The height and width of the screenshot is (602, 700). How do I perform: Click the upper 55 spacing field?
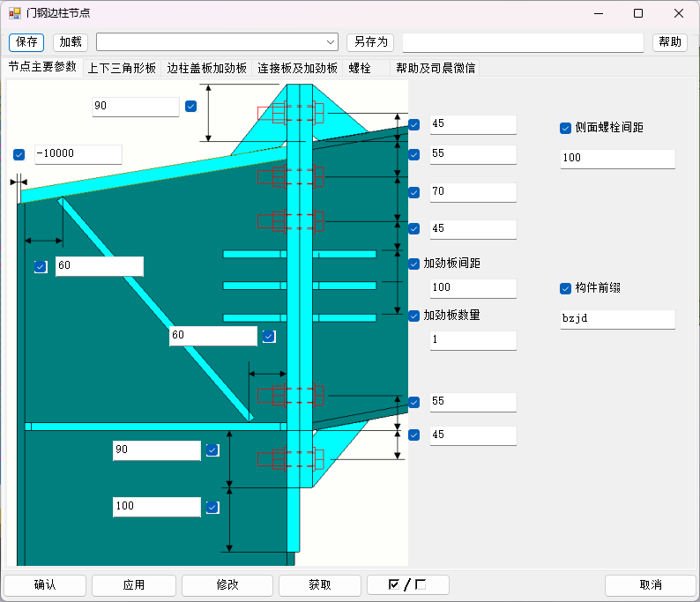coord(473,154)
